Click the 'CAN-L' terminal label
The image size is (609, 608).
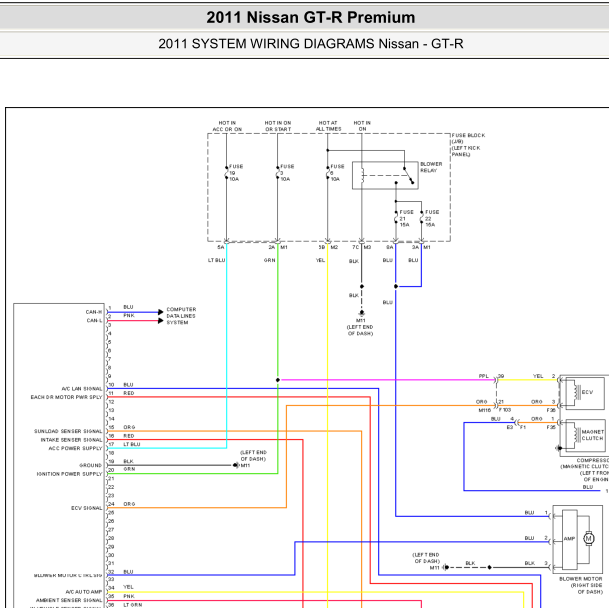94,321
